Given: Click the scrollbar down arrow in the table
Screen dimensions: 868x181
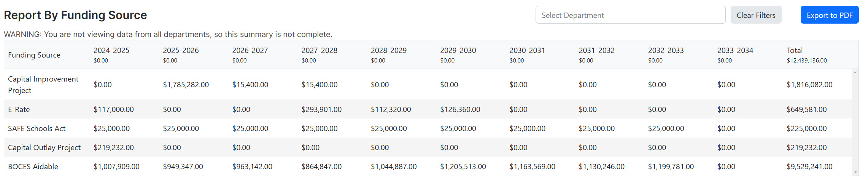Looking at the screenshot, I should point(855,173).
